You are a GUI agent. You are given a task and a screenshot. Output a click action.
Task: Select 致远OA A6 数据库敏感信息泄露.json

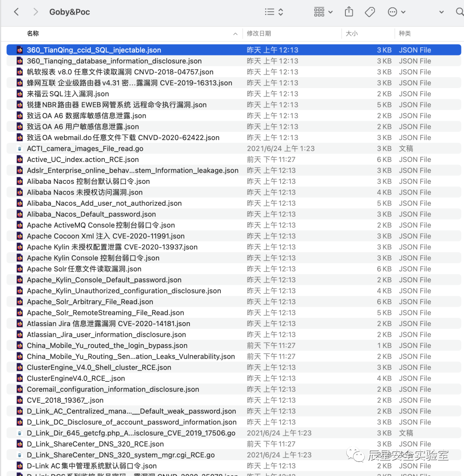point(234,116)
